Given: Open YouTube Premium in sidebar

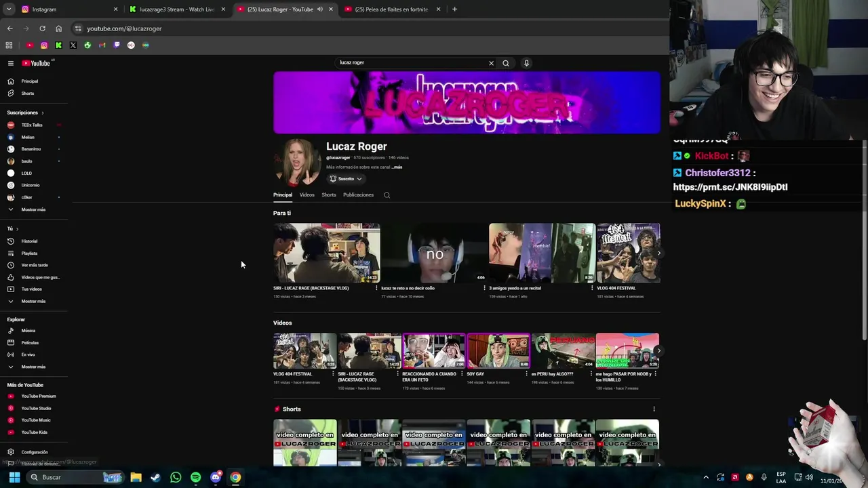Looking at the screenshot, I should (38, 396).
